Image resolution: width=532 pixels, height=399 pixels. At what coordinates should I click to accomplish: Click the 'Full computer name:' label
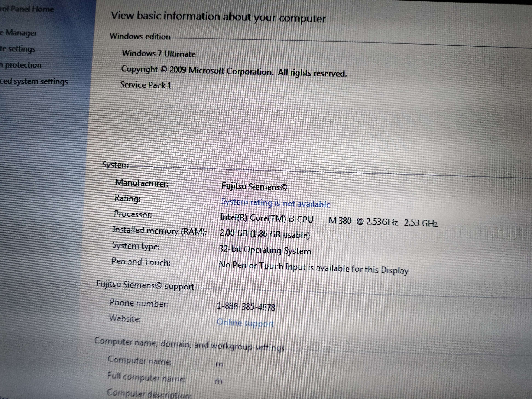tap(146, 377)
